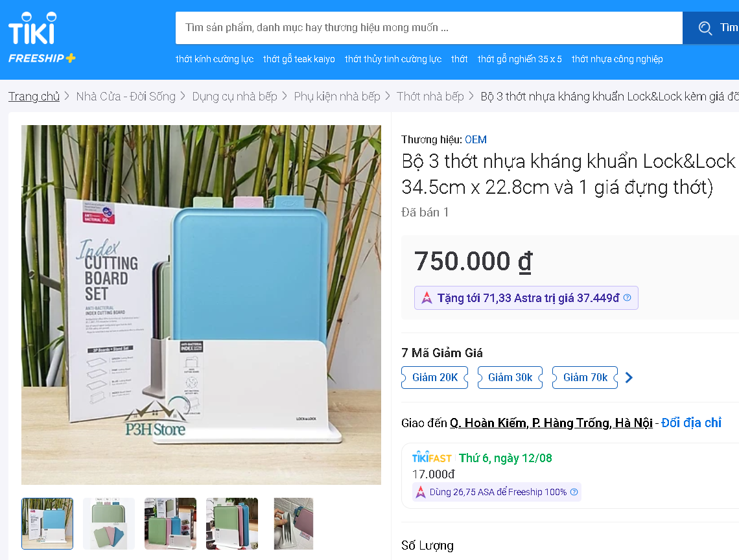Go to 'Dụng cụ nhà bếp' breadcrumb
This screenshot has width=739, height=560.
click(x=235, y=96)
